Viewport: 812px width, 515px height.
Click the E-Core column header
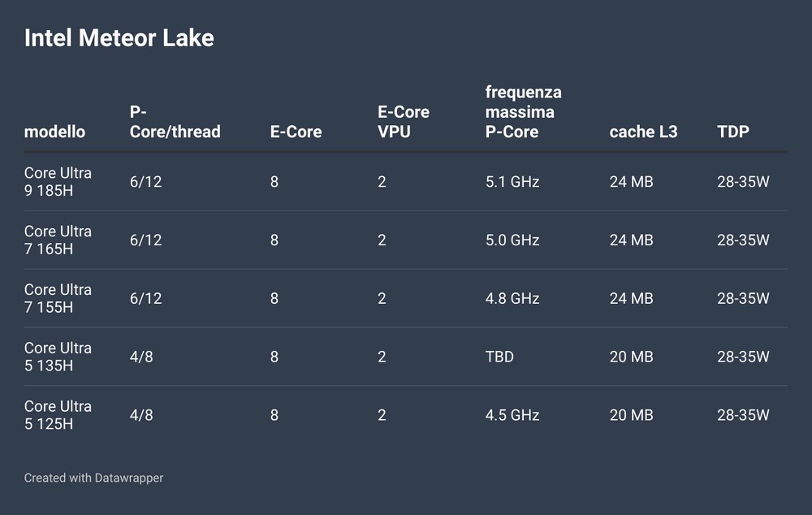coord(296,132)
